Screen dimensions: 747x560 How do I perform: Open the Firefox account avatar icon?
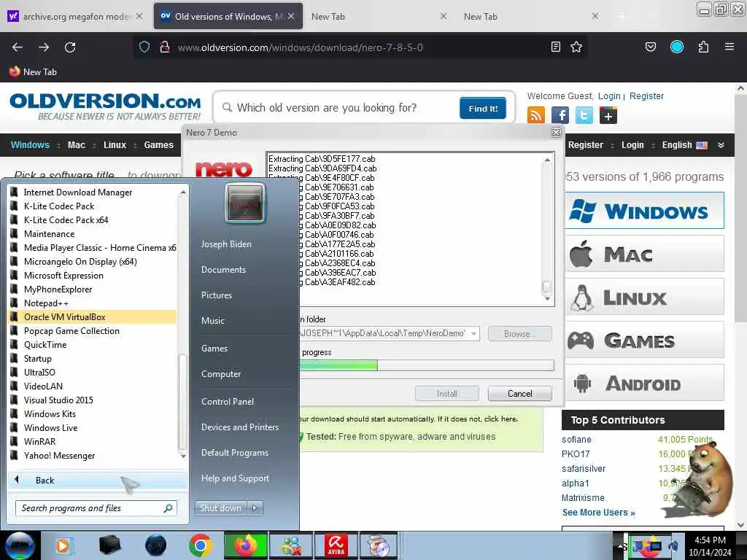[x=677, y=47]
